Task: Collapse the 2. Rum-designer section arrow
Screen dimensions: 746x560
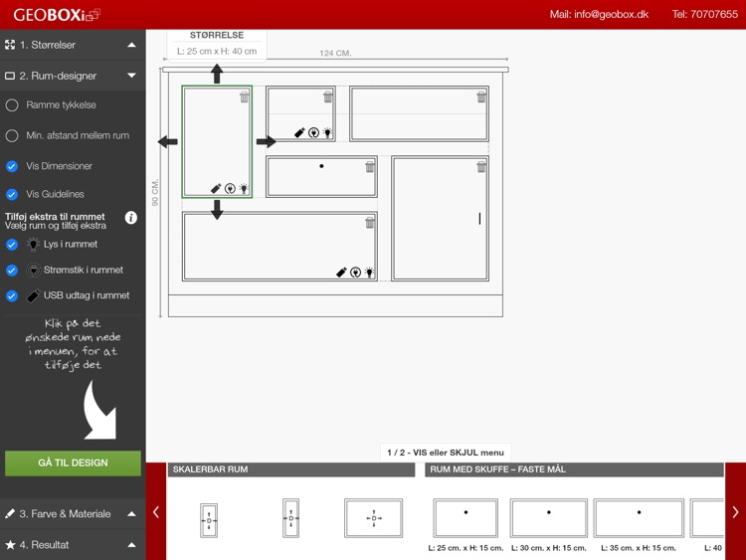Action: [131, 76]
